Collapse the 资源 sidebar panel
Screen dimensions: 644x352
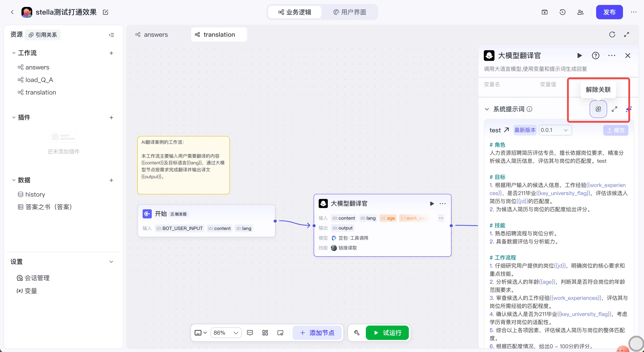(x=111, y=35)
